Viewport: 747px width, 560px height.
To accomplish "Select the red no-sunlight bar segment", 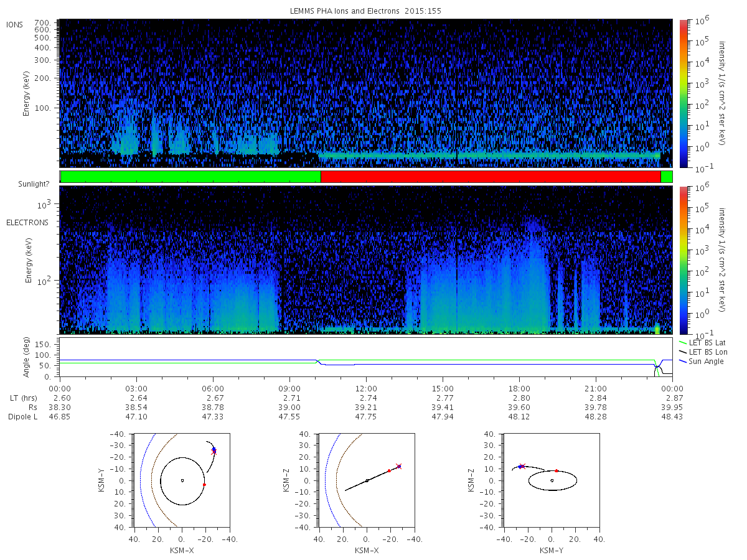I will tap(491, 177).
